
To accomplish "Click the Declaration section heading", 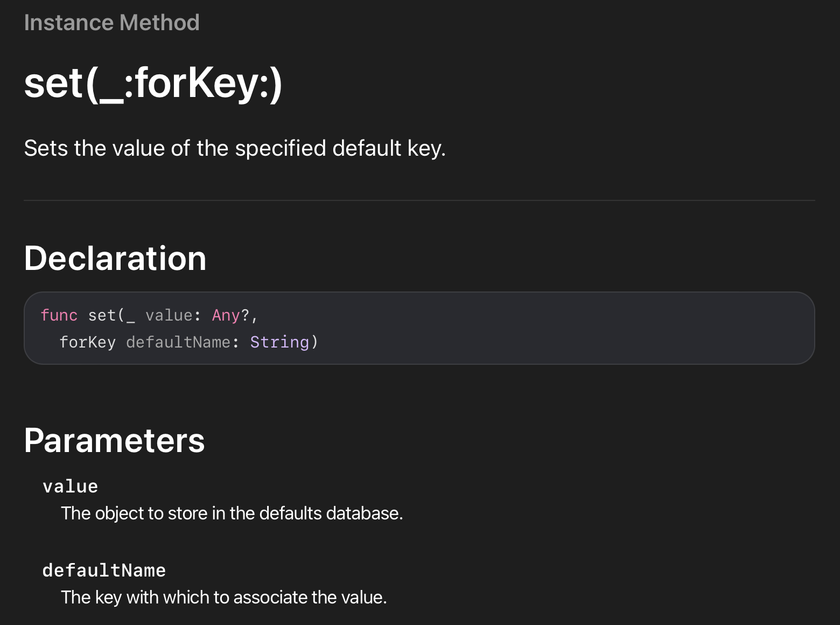I will [x=115, y=258].
